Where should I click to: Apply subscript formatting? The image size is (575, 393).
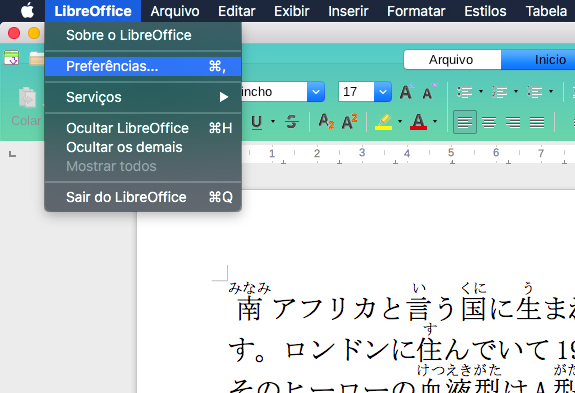click(326, 121)
